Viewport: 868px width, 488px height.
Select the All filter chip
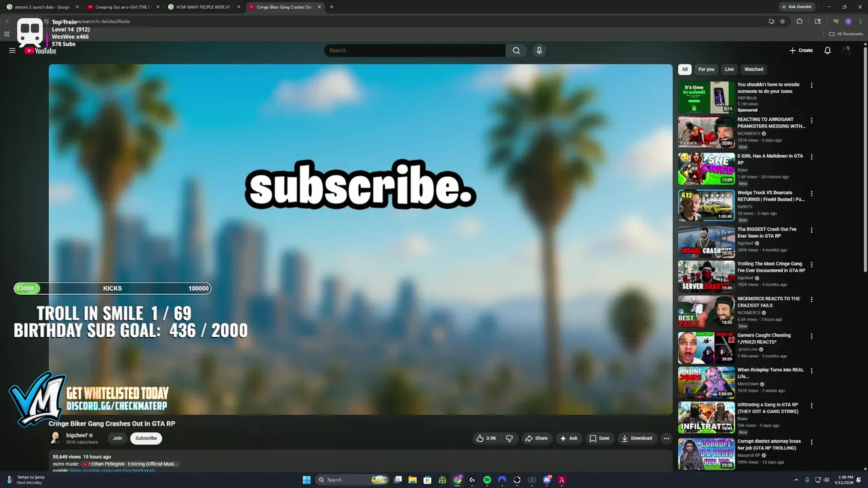tap(685, 69)
